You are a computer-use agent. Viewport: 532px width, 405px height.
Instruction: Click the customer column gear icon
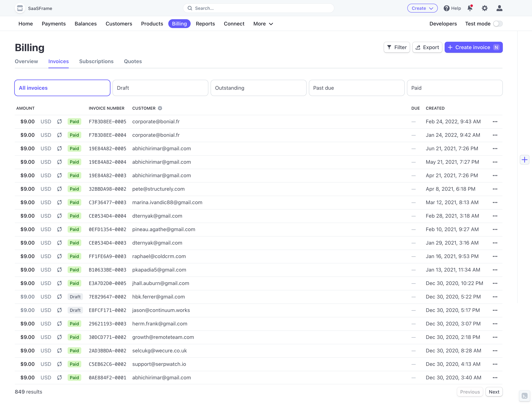pos(160,108)
